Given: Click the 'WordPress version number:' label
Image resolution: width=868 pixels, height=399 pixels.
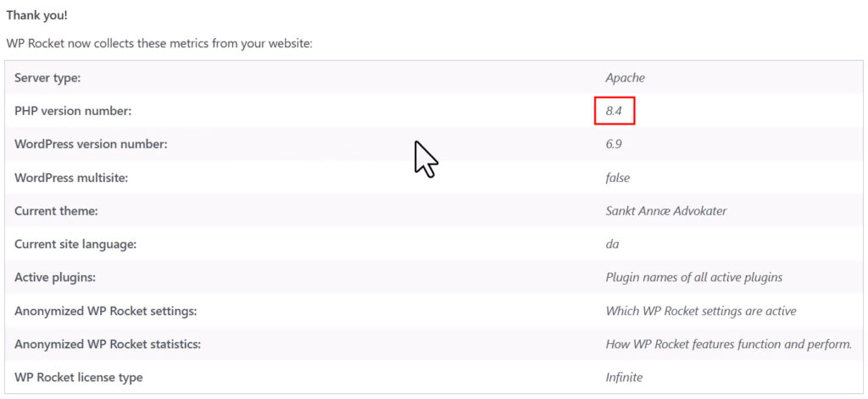Looking at the screenshot, I should click(x=91, y=145).
